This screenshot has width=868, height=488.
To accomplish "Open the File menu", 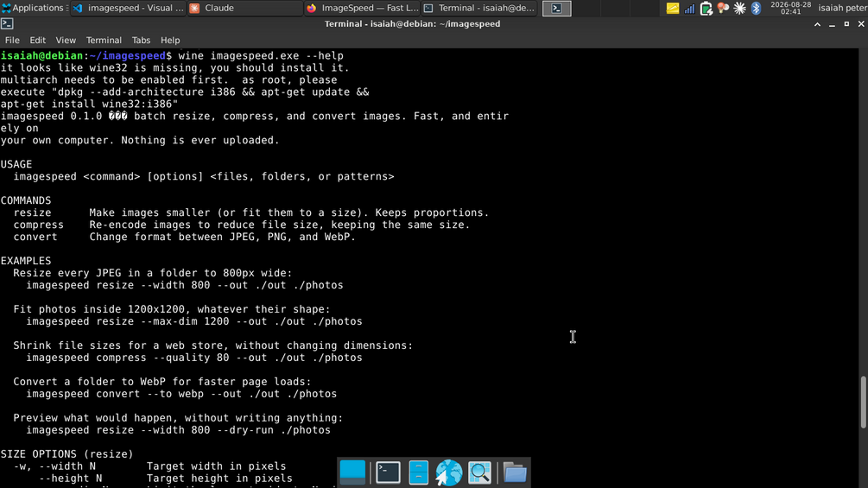I will point(12,40).
